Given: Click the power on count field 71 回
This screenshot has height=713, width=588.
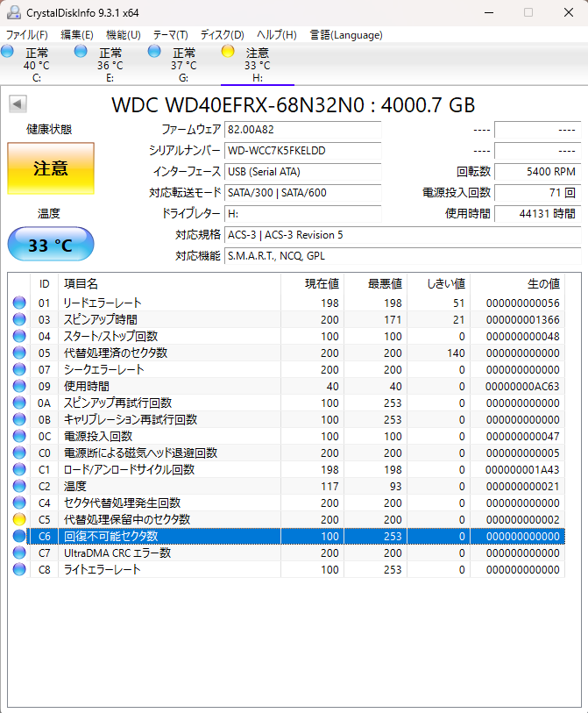Looking at the screenshot, I should click(537, 193).
